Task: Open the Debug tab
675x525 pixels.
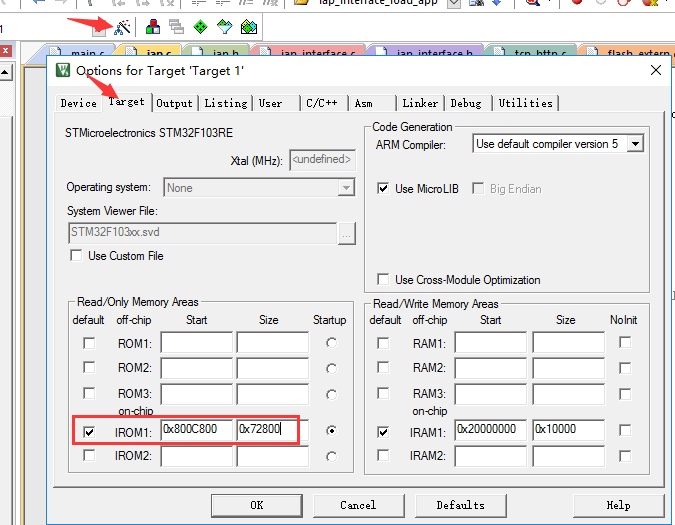Action: (x=465, y=103)
